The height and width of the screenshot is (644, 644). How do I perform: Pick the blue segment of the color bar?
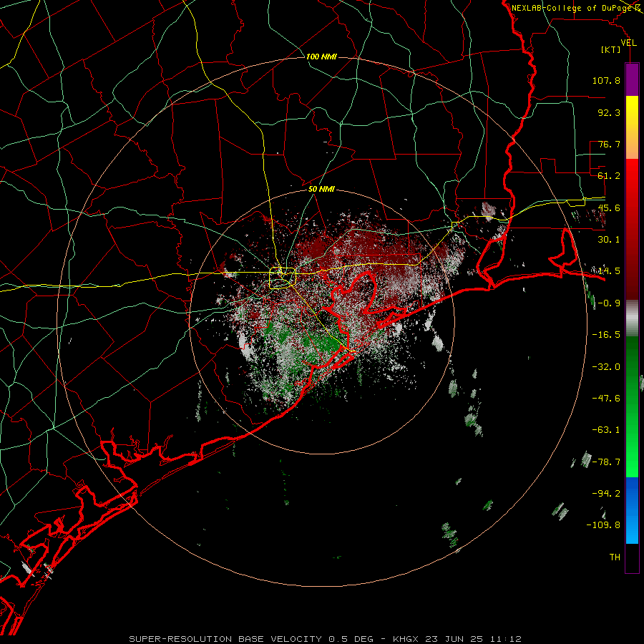tap(632, 510)
